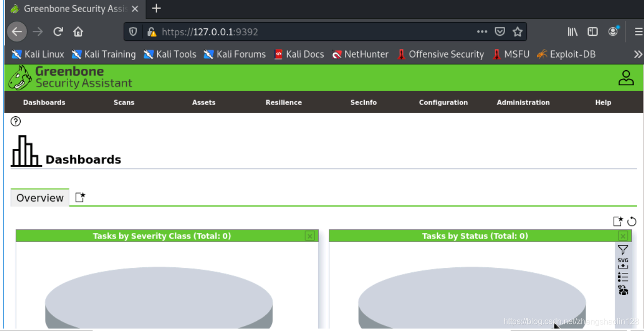Open the filter icon on Tasks by Status
Viewport: 644px width, 331px height.
coord(623,250)
